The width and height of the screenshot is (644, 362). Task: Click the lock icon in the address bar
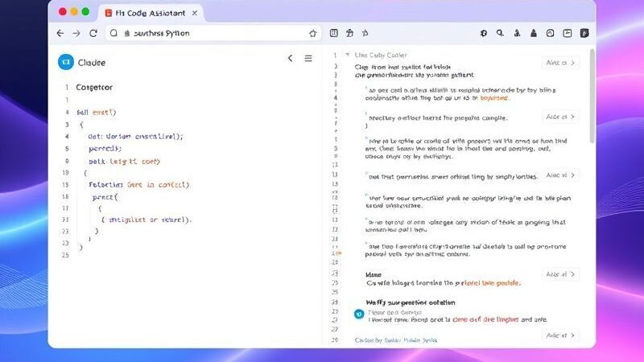click(x=127, y=34)
